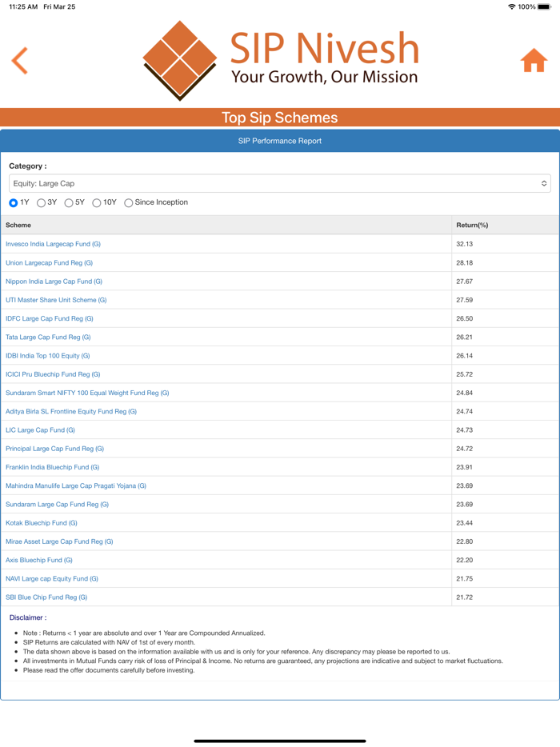The height and width of the screenshot is (747, 560).
Task: Click the 28.18 return value
Action: pyautogui.click(x=465, y=262)
